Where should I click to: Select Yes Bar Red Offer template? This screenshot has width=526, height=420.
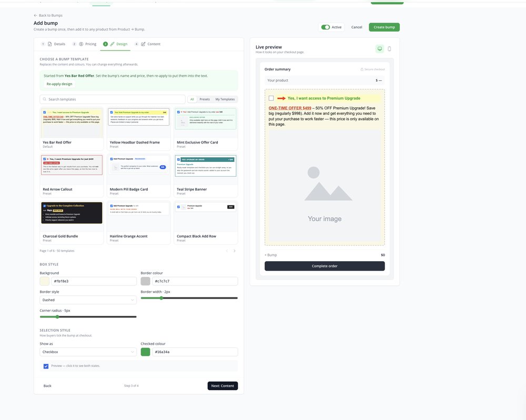(x=72, y=129)
